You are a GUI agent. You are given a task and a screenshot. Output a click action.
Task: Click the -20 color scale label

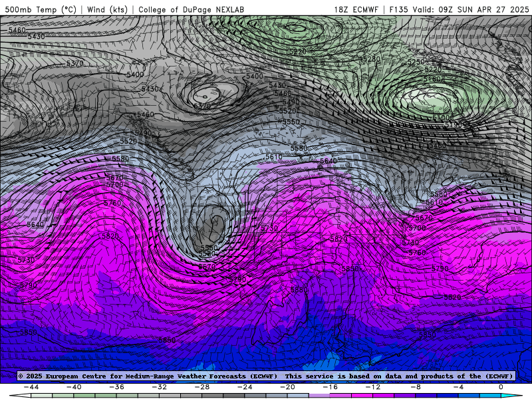click(288, 387)
